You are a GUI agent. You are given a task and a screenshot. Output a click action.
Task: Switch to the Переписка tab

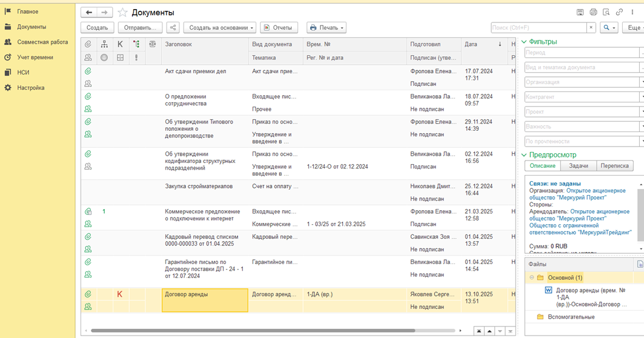point(614,166)
